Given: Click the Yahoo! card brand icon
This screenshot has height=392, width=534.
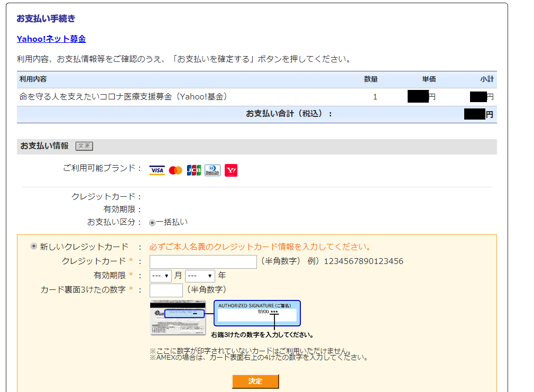Looking at the screenshot, I should pos(231,170).
